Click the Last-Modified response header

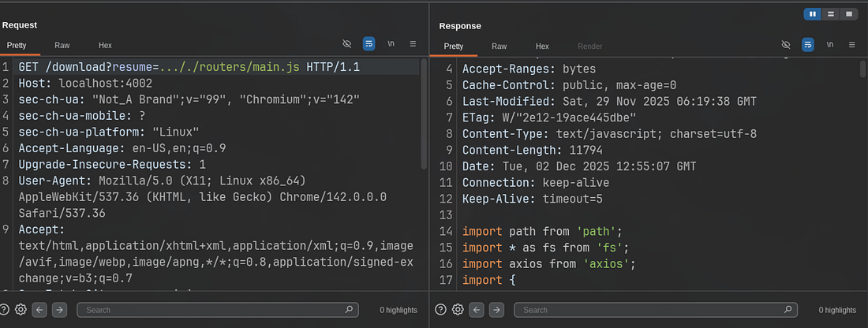point(609,102)
